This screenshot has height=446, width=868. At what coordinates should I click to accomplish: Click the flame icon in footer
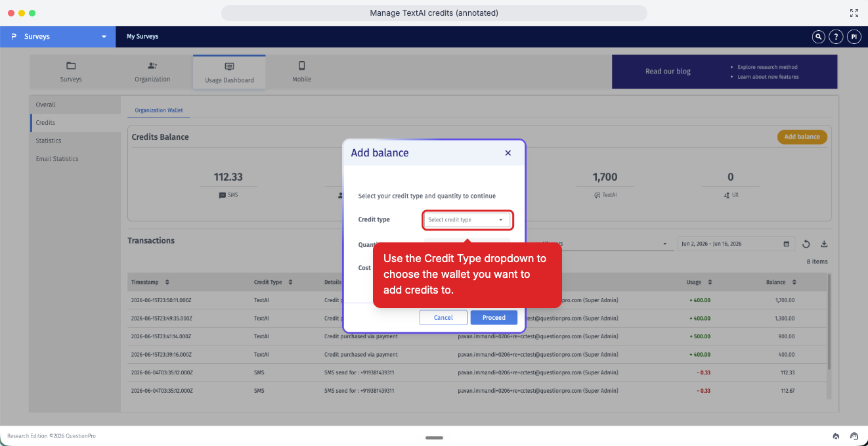click(x=836, y=435)
